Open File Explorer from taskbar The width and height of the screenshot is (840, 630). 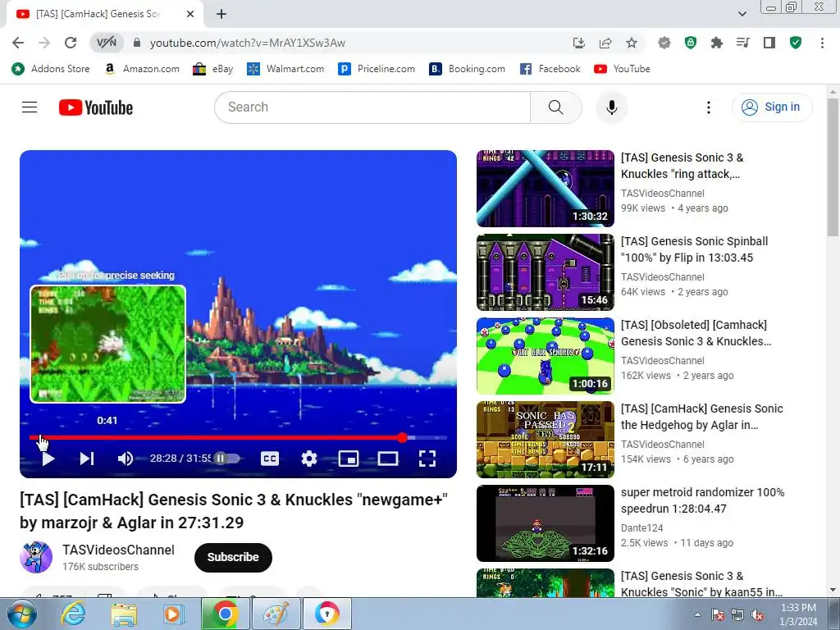(124, 614)
